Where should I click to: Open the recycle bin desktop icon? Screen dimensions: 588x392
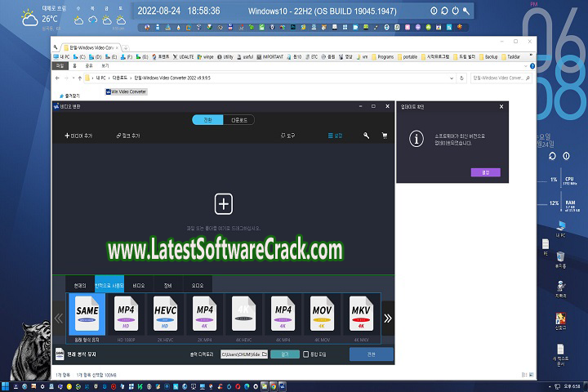coord(560,260)
